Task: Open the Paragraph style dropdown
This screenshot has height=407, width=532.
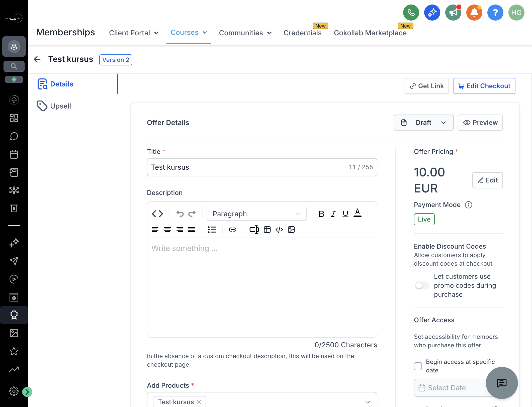Action: [x=256, y=214]
